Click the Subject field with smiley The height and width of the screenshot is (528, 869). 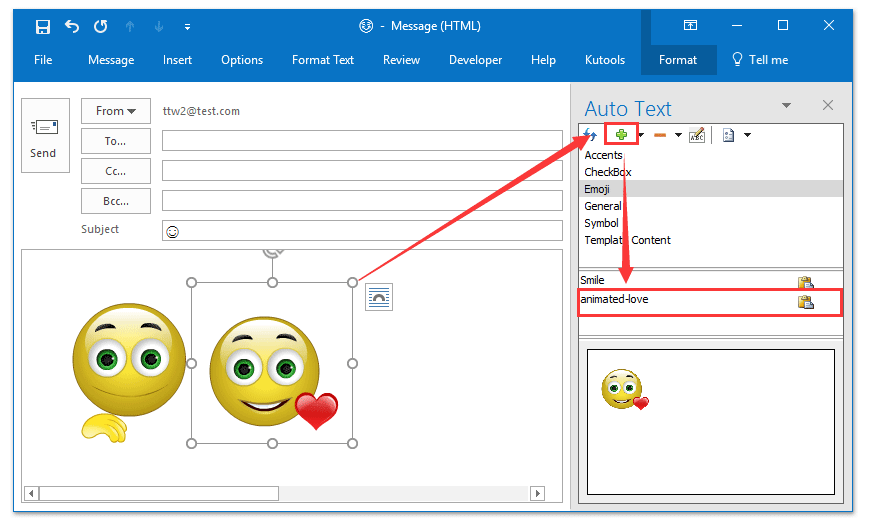click(362, 230)
